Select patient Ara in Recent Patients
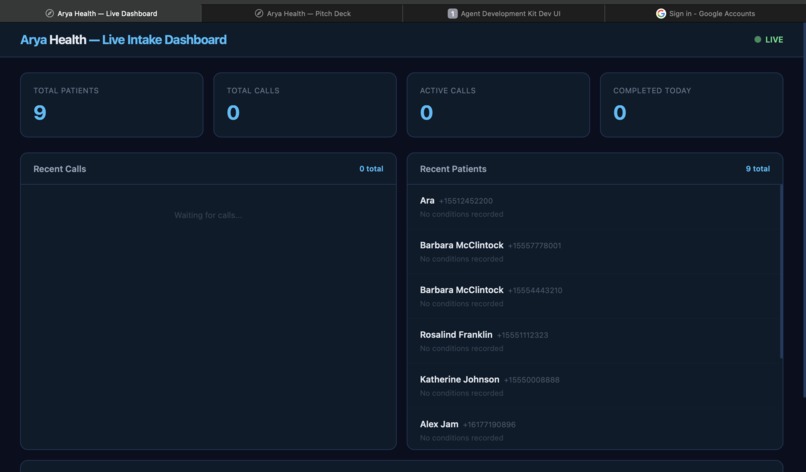This screenshot has width=806, height=472. (593, 207)
